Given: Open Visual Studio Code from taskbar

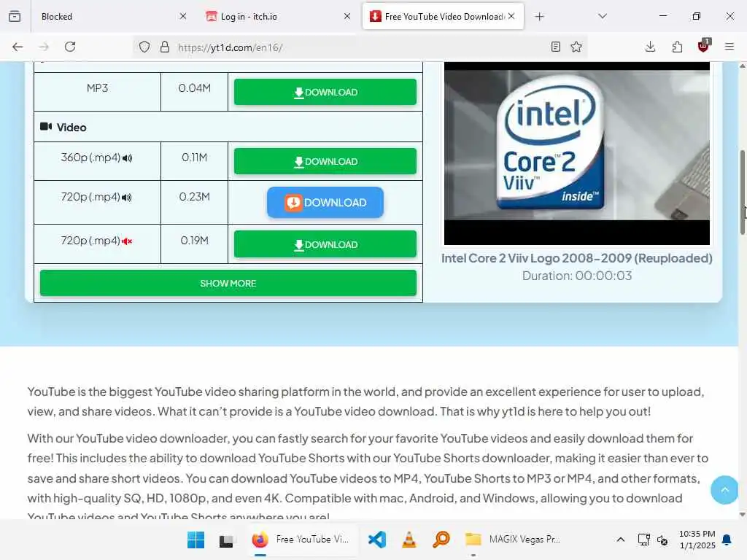Looking at the screenshot, I should click(377, 540).
